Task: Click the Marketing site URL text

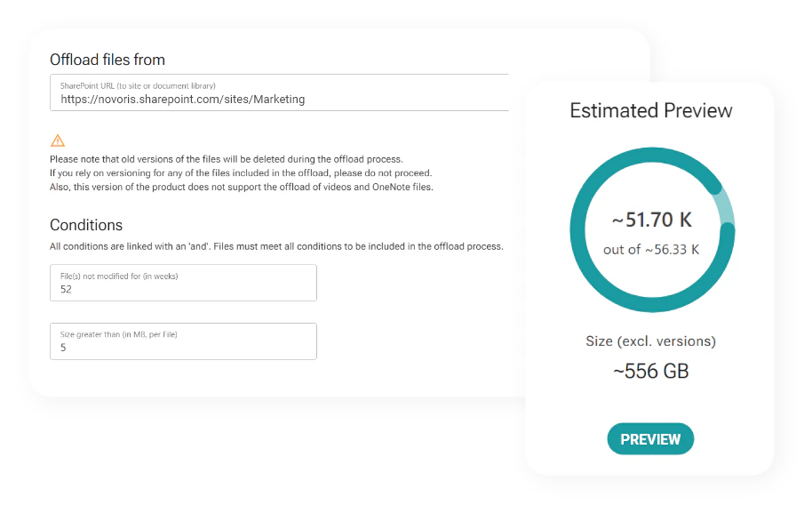Action: 183,100
